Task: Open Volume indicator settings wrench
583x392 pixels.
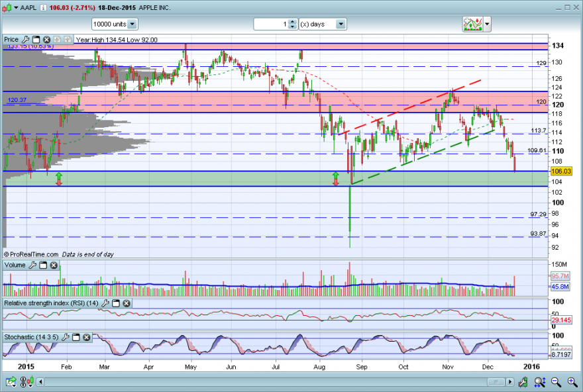Action: pos(32,265)
